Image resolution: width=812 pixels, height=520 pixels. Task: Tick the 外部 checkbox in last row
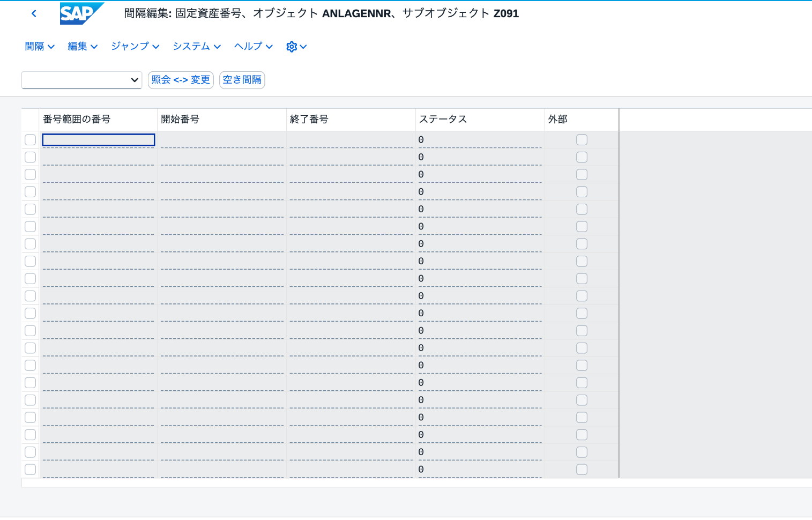pos(582,470)
